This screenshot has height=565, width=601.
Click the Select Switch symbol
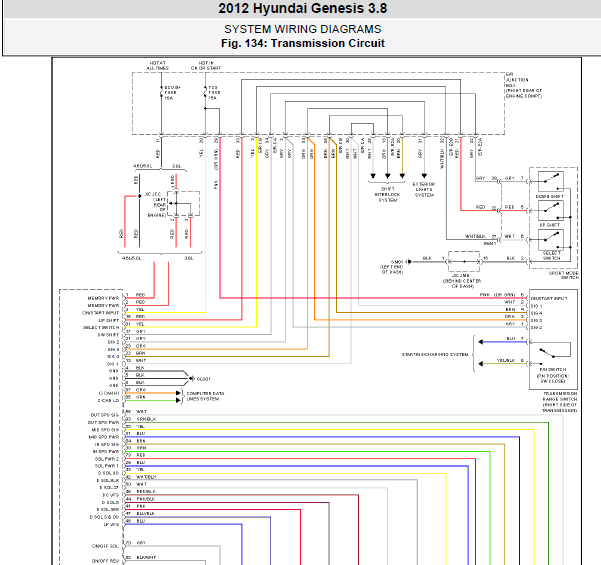(x=551, y=240)
